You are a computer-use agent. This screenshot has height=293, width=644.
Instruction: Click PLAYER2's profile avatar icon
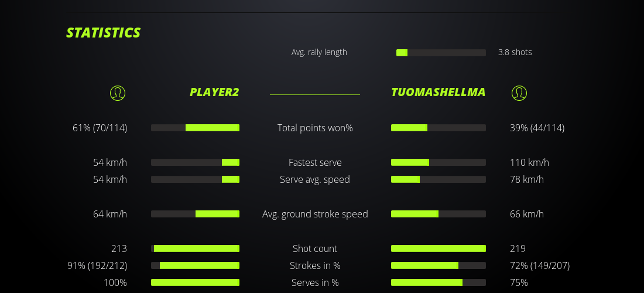point(118,93)
